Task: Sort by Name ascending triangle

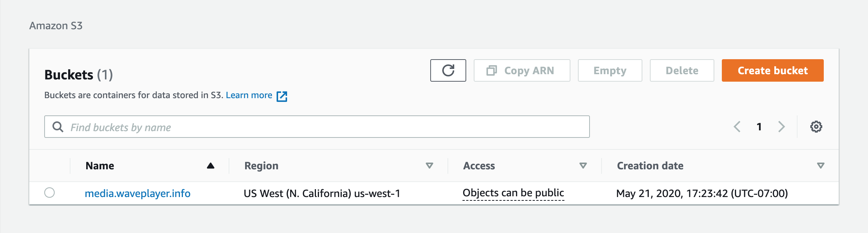Action: tap(211, 166)
